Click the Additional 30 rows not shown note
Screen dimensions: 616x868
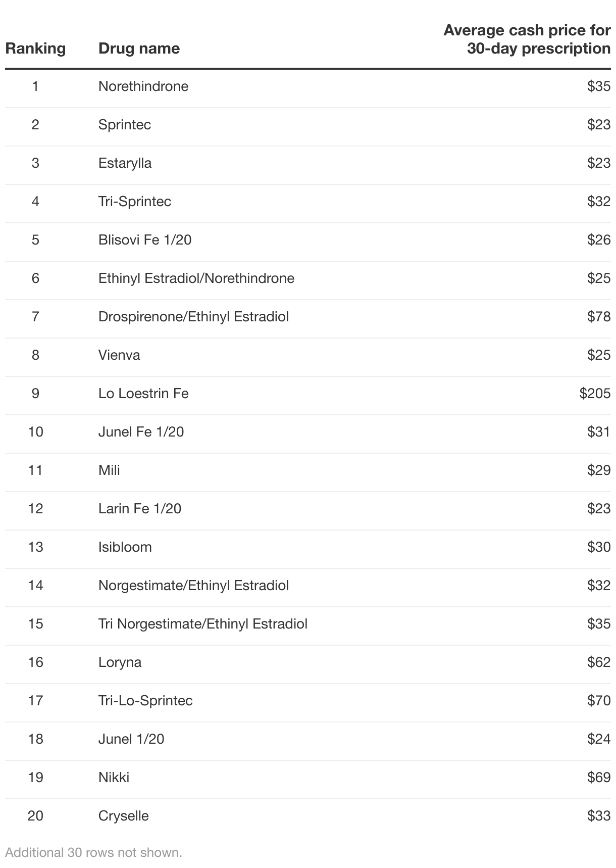(93, 852)
